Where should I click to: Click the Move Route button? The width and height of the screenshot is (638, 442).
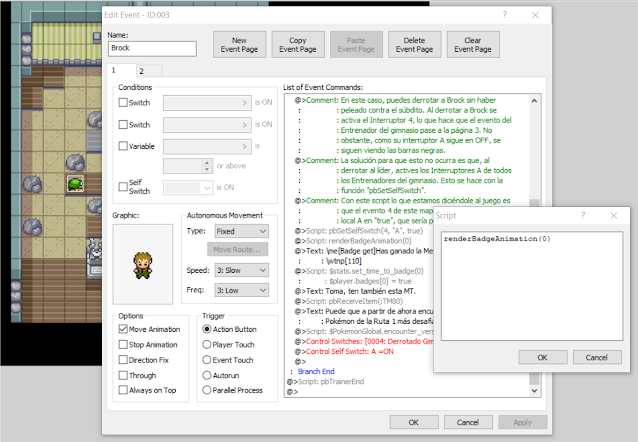click(x=237, y=249)
